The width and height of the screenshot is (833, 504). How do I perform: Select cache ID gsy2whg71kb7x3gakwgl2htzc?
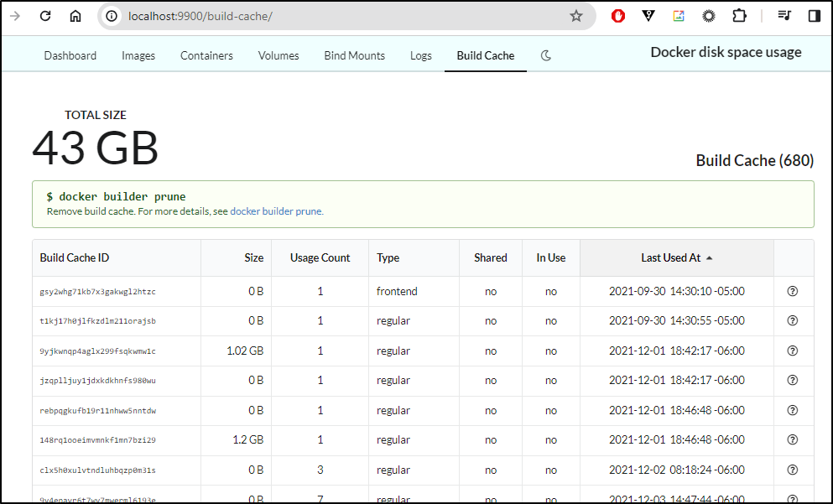(x=98, y=292)
